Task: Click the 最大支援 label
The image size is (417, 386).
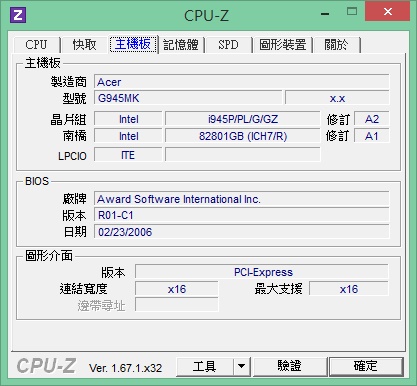Action: tap(279, 289)
